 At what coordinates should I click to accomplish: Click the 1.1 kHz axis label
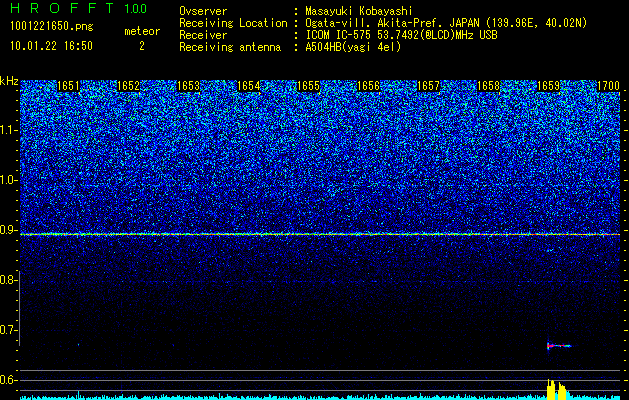click(9, 130)
